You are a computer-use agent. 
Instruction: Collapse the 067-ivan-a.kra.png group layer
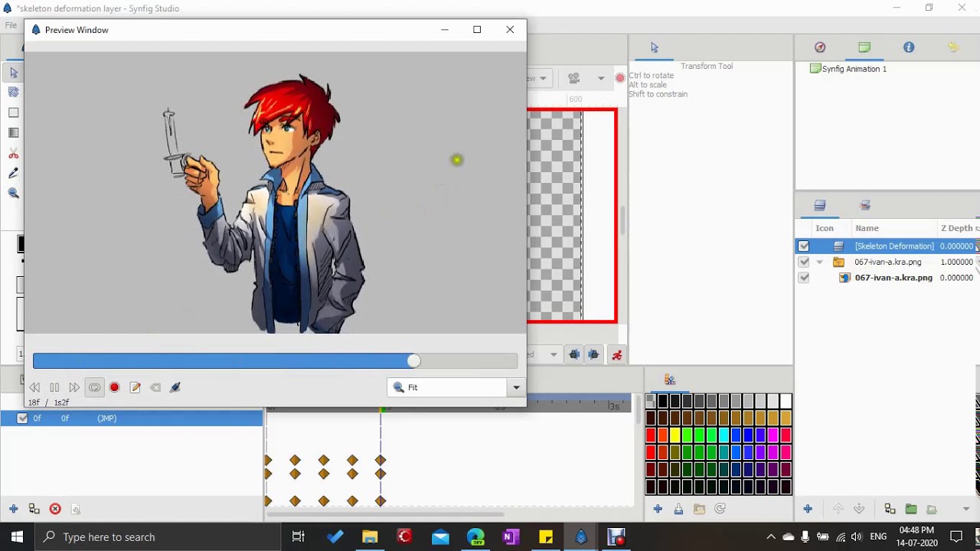(x=820, y=262)
